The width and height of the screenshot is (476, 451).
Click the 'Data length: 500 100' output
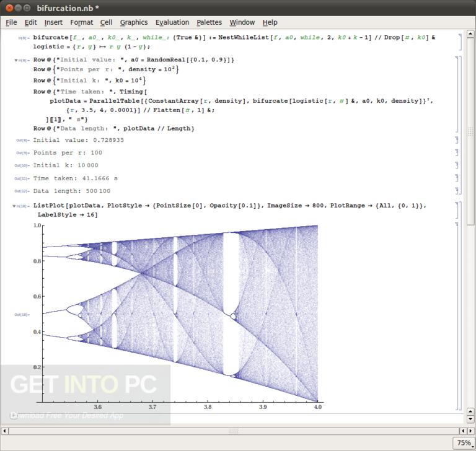[x=72, y=191]
